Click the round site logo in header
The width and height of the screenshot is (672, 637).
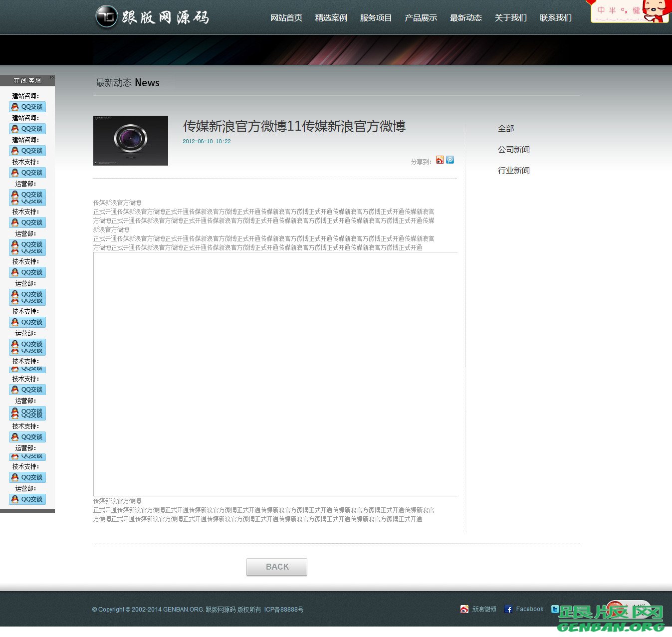coord(106,17)
